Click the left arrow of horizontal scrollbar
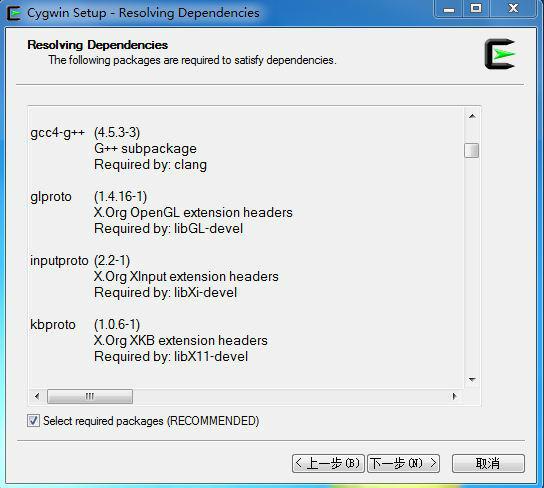 click(37, 396)
